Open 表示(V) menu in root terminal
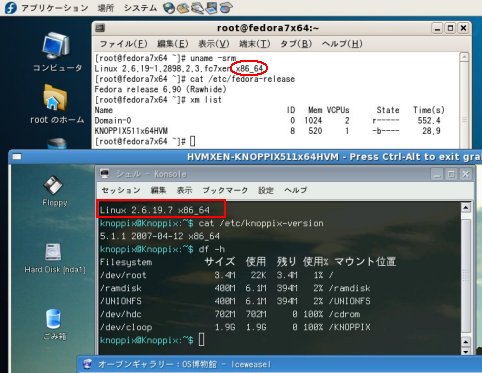Viewport: 482px width, 373px height. point(214,44)
